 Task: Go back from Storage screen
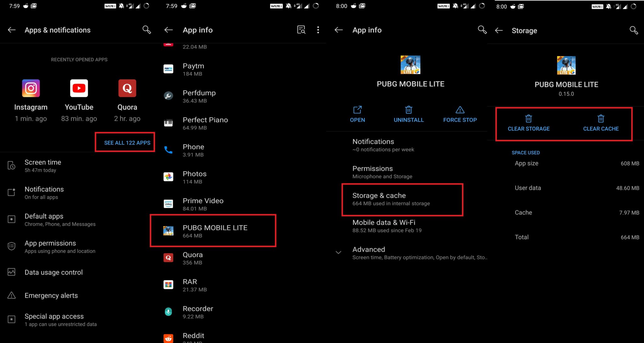pos(499,30)
